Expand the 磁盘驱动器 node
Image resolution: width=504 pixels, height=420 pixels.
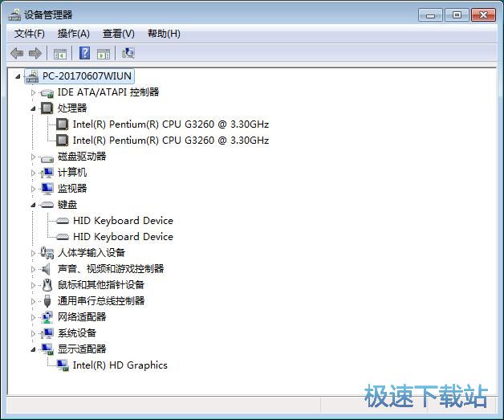coord(33,157)
